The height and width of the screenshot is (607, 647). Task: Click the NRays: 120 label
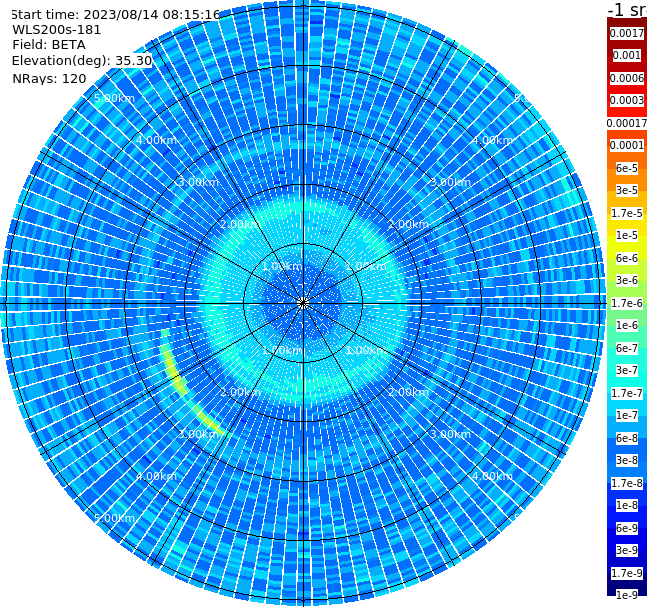pyautogui.click(x=49, y=78)
